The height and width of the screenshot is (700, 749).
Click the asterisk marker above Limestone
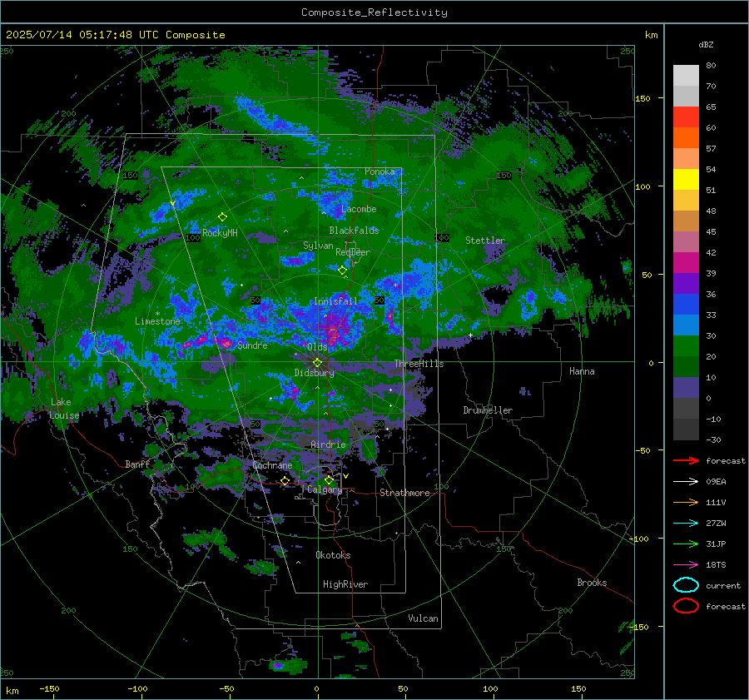[x=157, y=314]
